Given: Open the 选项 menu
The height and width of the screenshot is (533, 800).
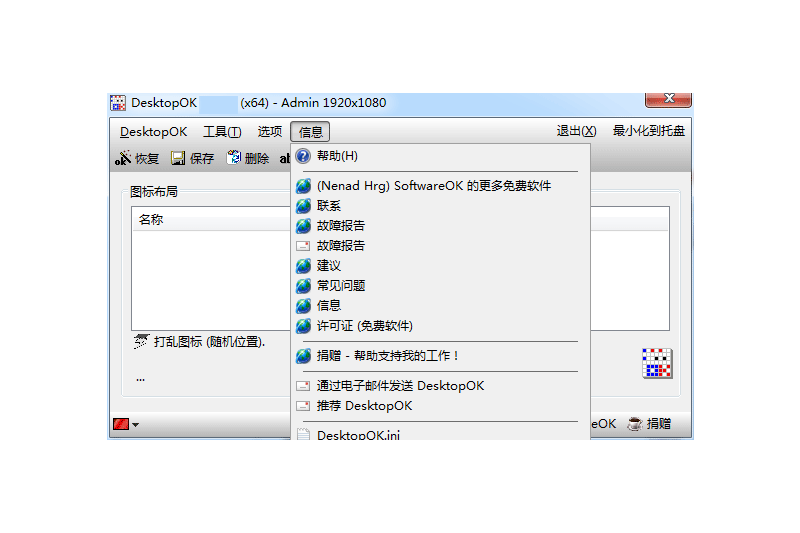Looking at the screenshot, I should [269, 132].
